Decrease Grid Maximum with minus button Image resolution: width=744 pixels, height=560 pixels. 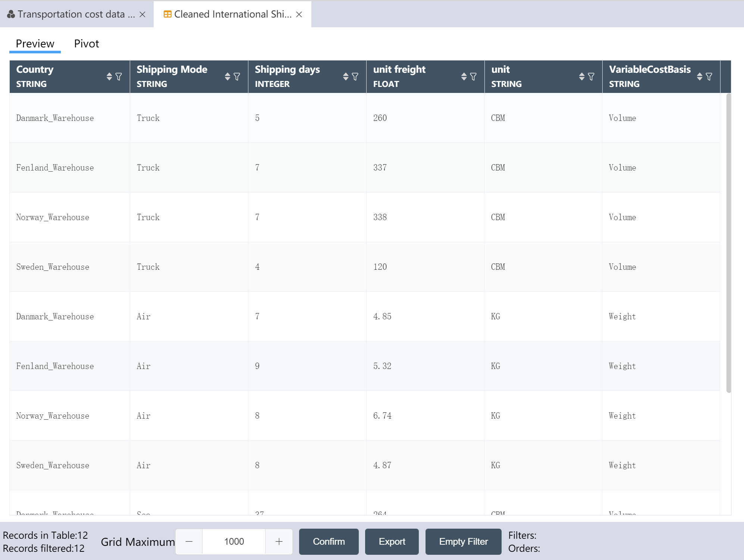189,541
